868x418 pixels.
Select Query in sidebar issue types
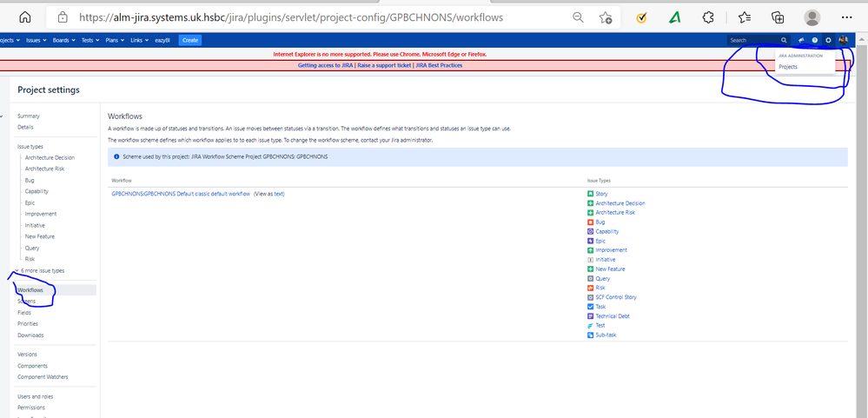pos(32,248)
